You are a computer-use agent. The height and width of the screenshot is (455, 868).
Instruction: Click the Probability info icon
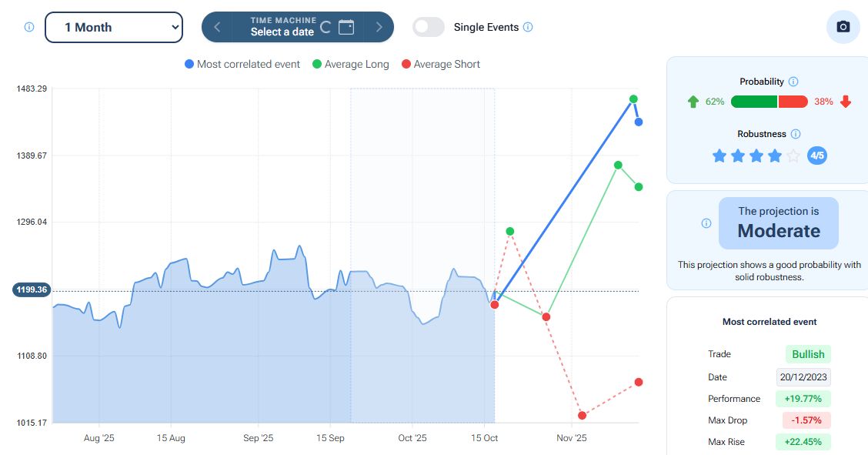[x=793, y=82]
